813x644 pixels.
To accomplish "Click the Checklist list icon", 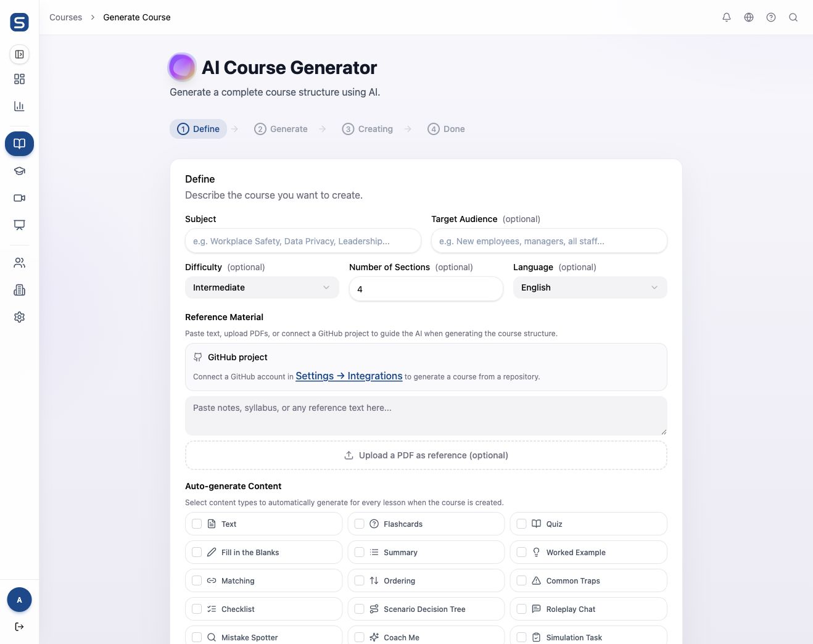I will pos(212,609).
